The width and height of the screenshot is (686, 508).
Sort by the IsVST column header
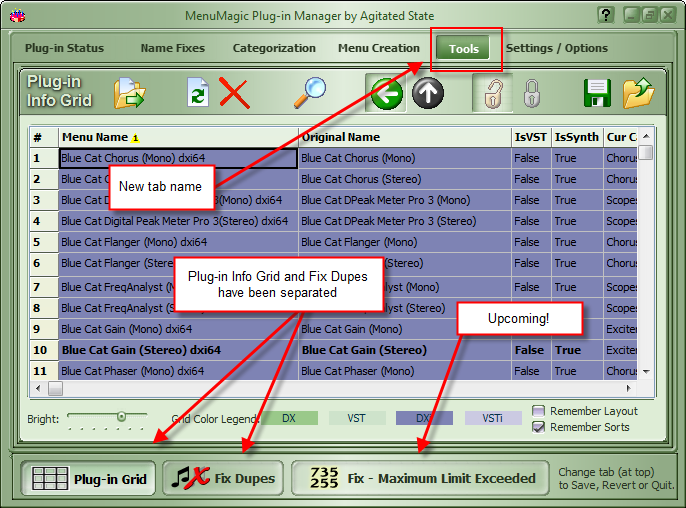point(531,137)
